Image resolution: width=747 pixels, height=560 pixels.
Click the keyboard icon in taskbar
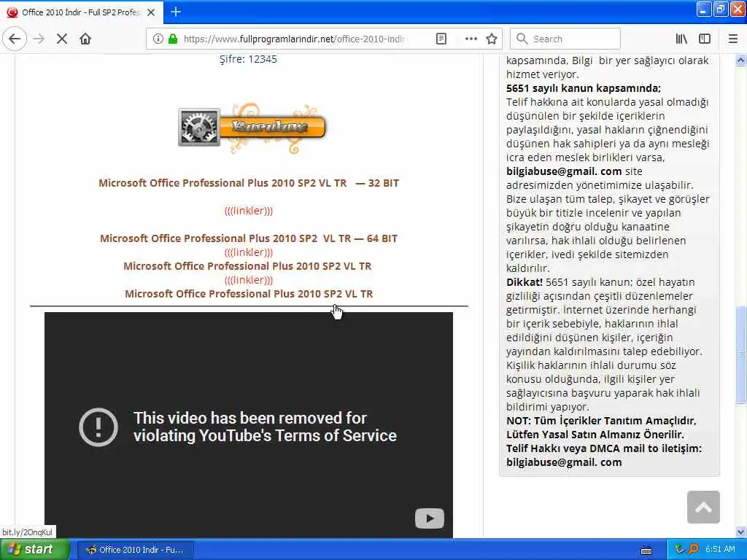[646, 551]
